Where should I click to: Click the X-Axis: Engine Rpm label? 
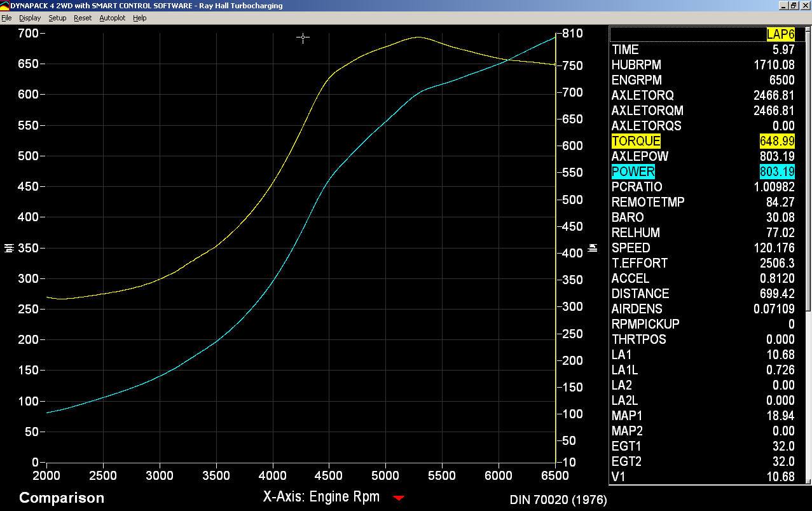[x=321, y=497]
